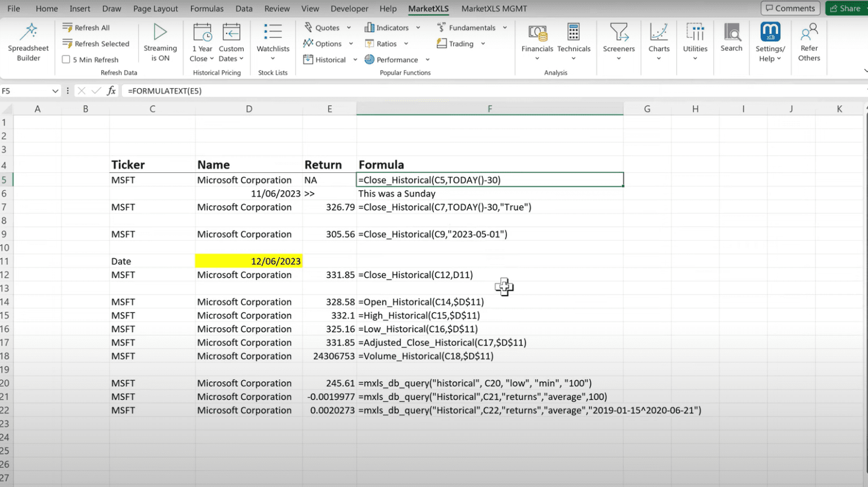Click Refresh Selected in the ribbon
This screenshot has height=487, width=868.
click(x=96, y=44)
